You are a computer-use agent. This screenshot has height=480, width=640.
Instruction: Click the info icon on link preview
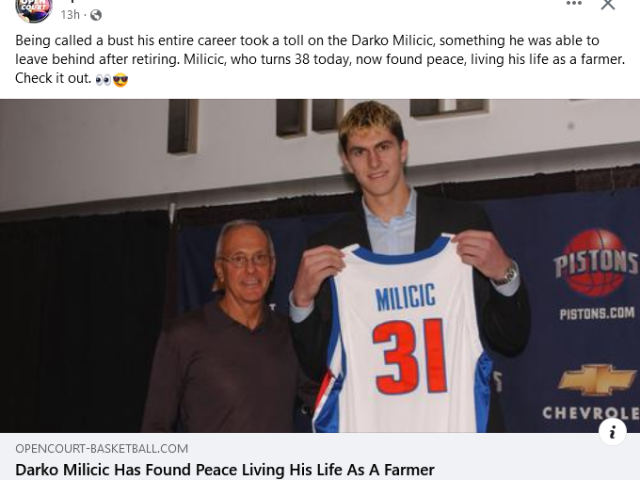(612, 432)
